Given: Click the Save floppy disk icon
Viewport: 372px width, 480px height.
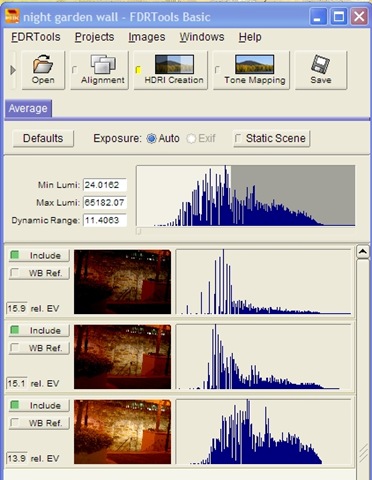Looking at the screenshot, I should pyautogui.click(x=320, y=64).
